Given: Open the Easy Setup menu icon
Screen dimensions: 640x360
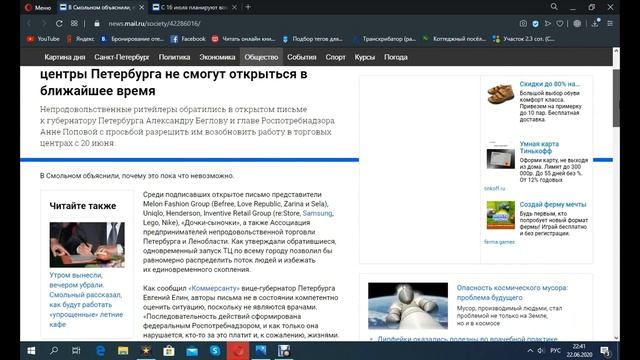Looking at the screenshot, I should click(610, 24).
